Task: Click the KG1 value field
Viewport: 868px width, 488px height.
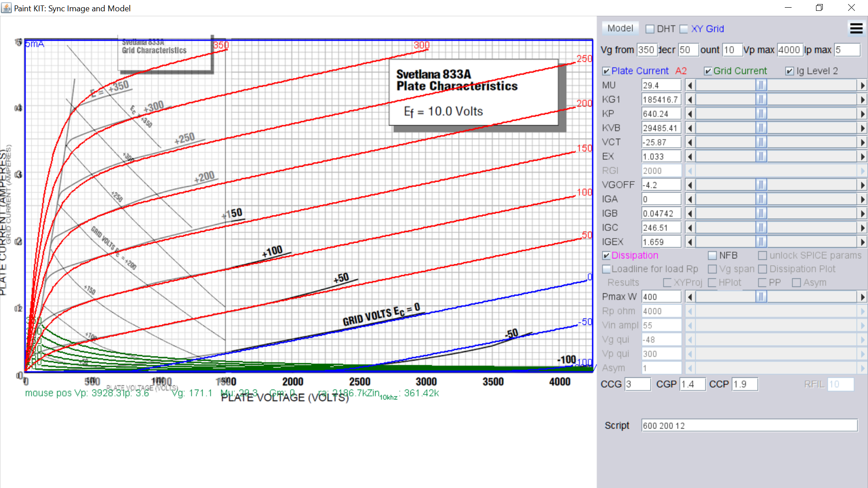Action: click(x=661, y=99)
